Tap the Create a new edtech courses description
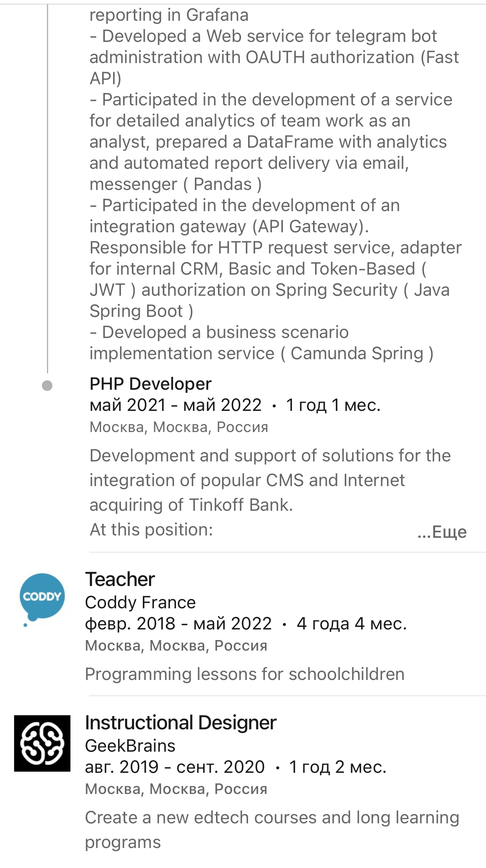The image size is (486, 868). click(x=272, y=830)
